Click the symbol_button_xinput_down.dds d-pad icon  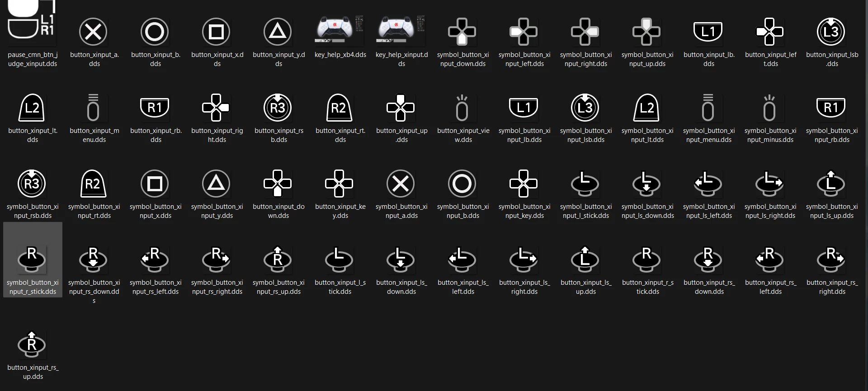point(462,32)
